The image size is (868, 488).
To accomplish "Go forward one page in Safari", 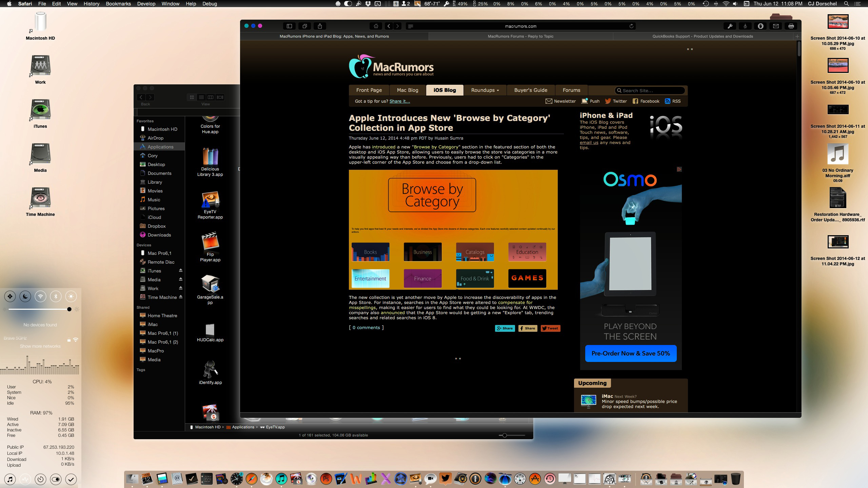I will click(397, 26).
